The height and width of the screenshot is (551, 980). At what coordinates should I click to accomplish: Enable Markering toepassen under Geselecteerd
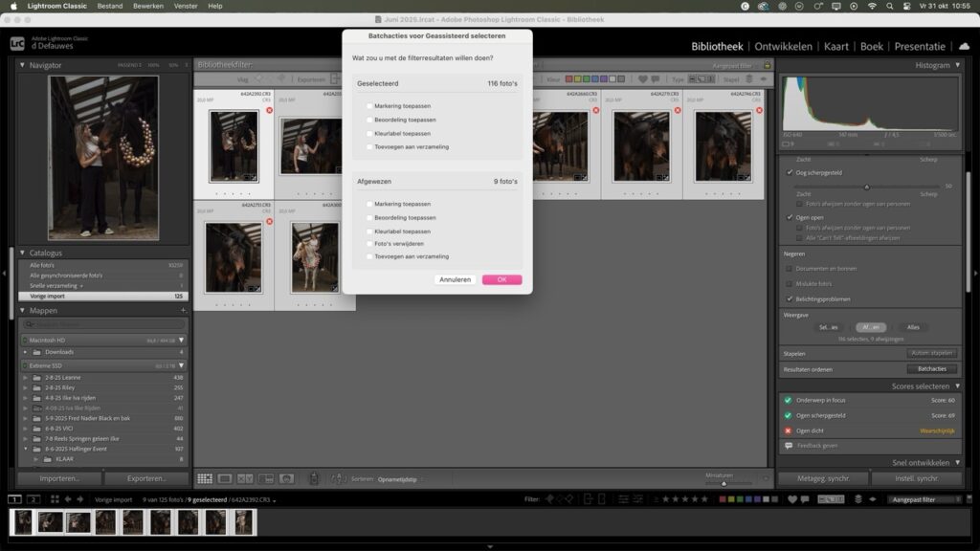pyautogui.click(x=369, y=106)
